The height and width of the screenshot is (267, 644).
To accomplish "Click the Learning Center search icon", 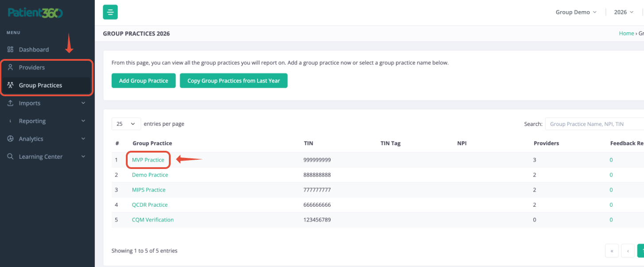I will point(11,157).
